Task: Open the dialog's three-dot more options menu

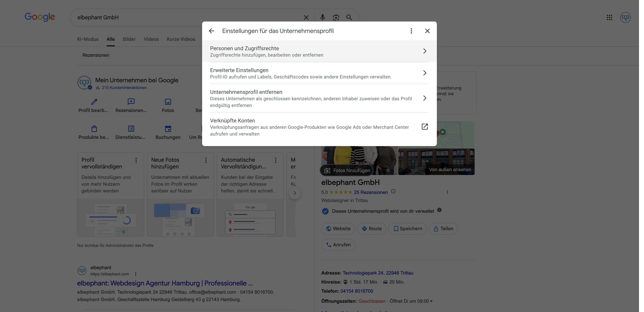Action: coord(411,31)
